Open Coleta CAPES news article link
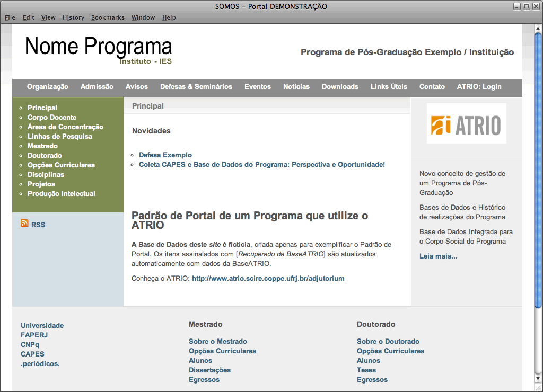This screenshot has width=543, height=392. [x=262, y=165]
